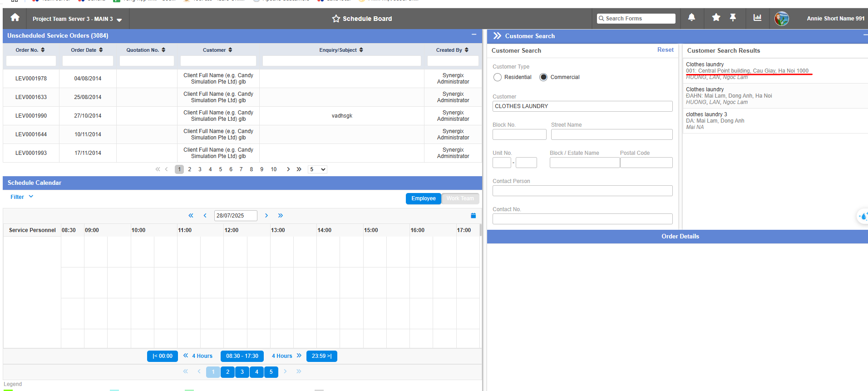Viewport: 868px width, 391px height.
Task: Reset the customer search form
Action: (665, 50)
